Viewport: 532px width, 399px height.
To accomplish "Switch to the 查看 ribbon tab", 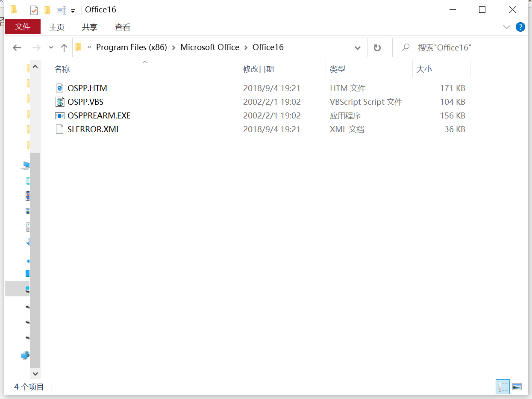I will point(123,27).
